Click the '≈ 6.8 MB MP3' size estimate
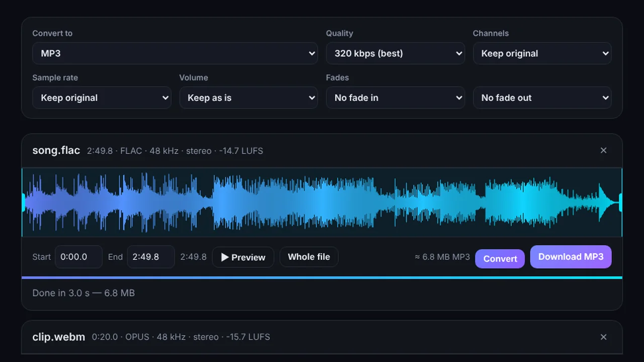The height and width of the screenshot is (362, 644). click(x=442, y=257)
